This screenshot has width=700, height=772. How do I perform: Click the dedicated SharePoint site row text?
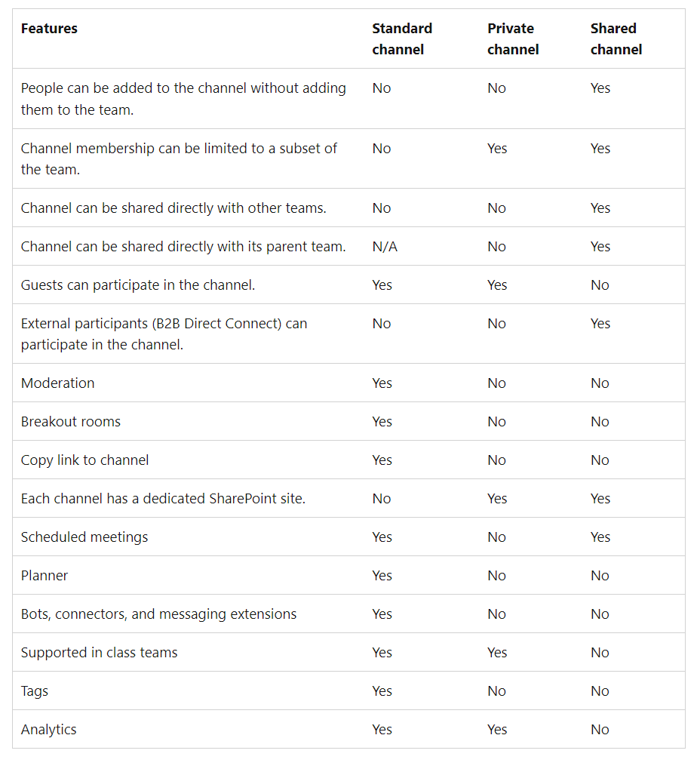click(163, 499)
